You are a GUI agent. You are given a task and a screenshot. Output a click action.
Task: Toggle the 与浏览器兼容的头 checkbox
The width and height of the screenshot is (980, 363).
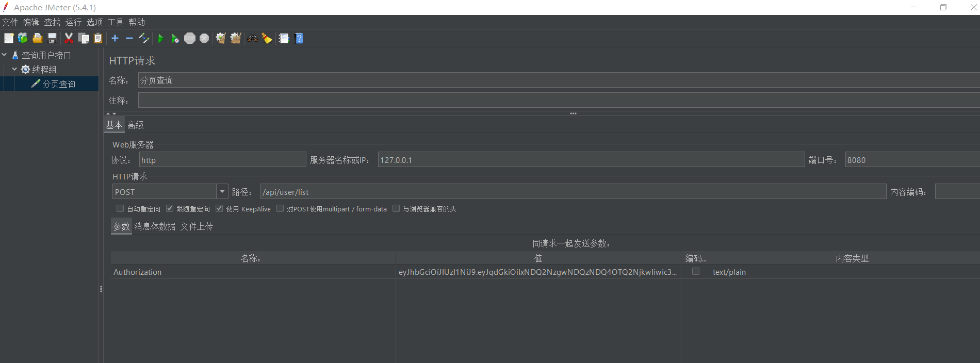396,208
